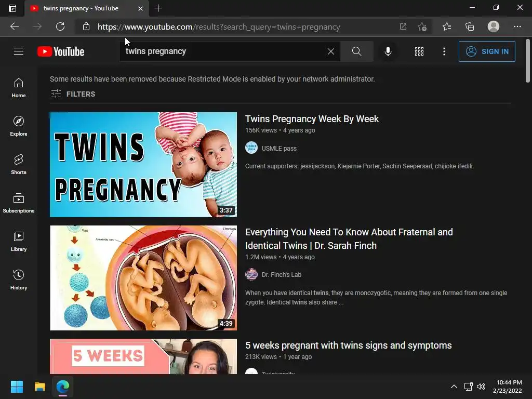Viewport: 532px width, 399px height.
Task: Refresh the page
Action: [x=60, y=26]
